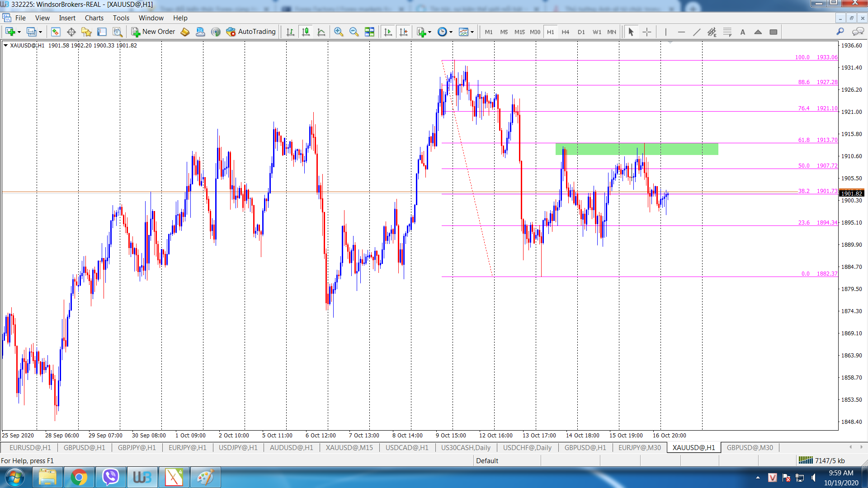
Task: Open the Navigator favorites folder icon
Action: coord(86,32)
